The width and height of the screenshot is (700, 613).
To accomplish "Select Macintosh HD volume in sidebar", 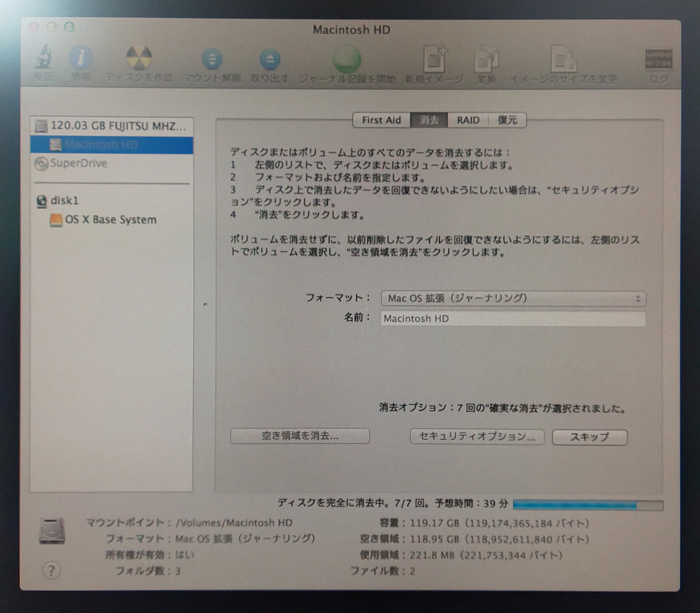I will (111, 145).
